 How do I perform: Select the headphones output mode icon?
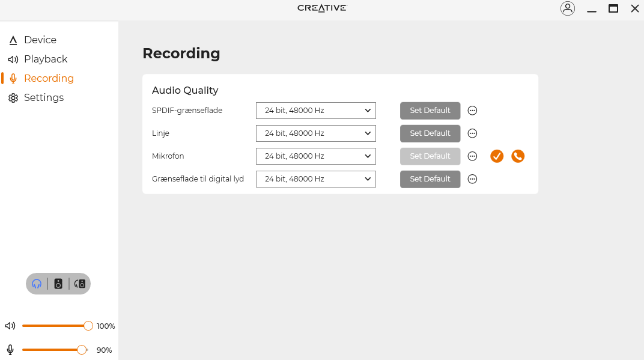37,284
